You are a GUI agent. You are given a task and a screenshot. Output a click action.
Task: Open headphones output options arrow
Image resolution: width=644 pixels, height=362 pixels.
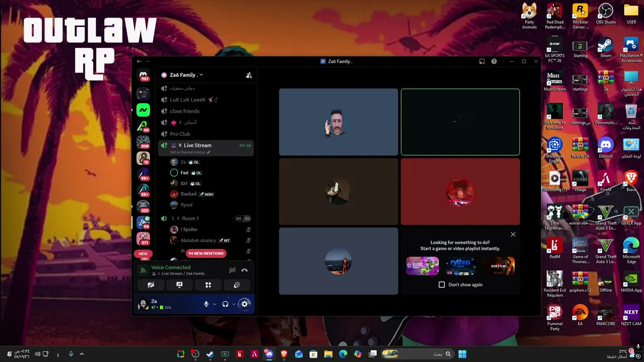pyautogui.click(x=233, y=304)
